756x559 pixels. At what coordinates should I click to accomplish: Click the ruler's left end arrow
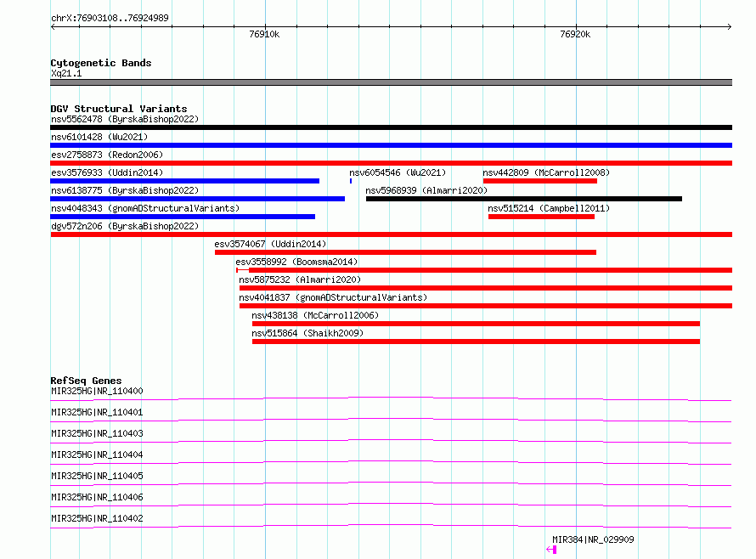click(53, 26)
